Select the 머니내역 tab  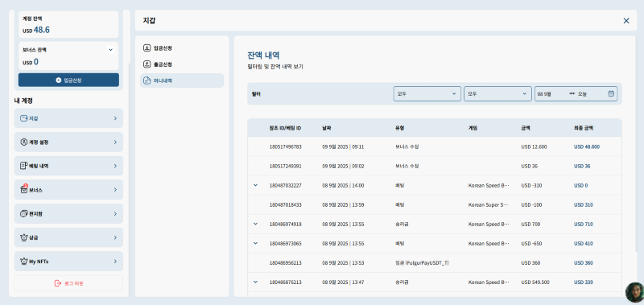tap(182, 80)
